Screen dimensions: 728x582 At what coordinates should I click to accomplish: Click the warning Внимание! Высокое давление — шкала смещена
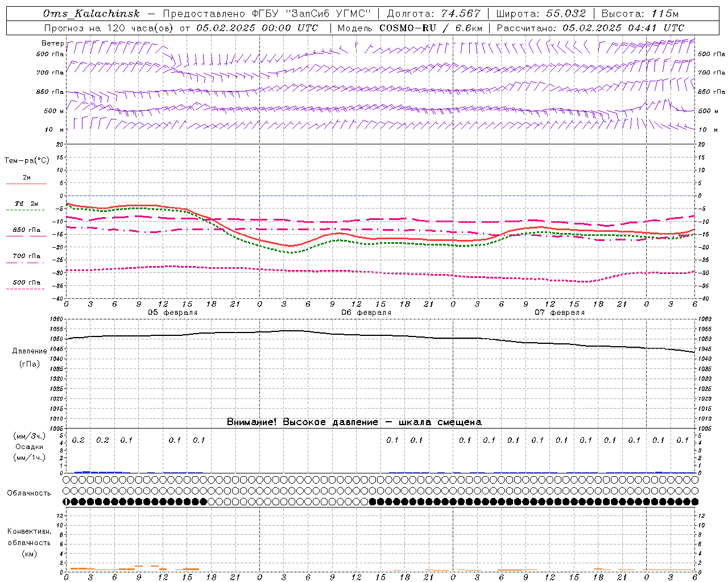point(354,422)
